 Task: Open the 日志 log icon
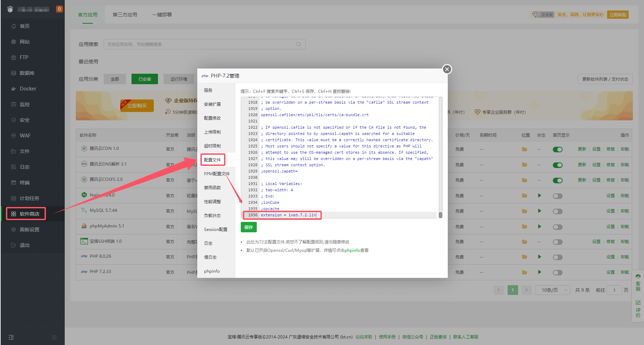click(14, 167)
